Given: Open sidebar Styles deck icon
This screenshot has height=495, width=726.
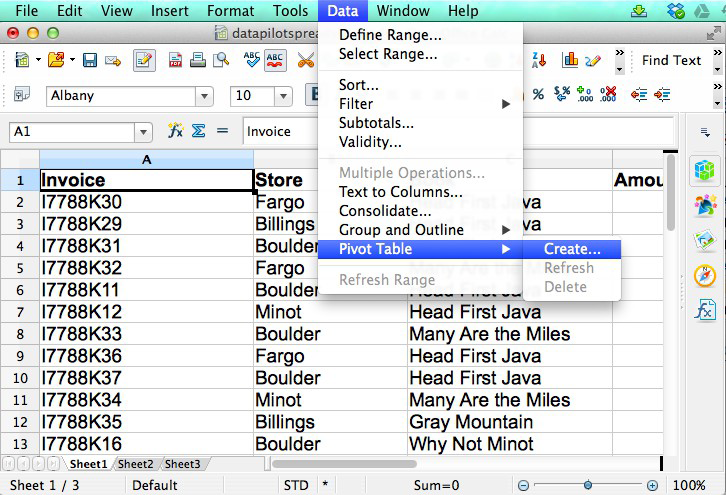Looking at the screenshot, I should (705, 206).
